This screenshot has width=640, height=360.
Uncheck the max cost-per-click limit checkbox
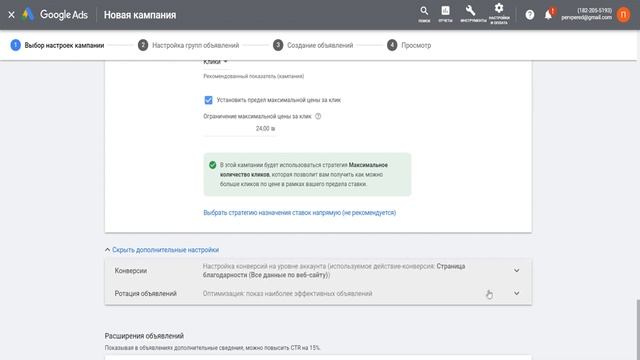pos(208,100)
